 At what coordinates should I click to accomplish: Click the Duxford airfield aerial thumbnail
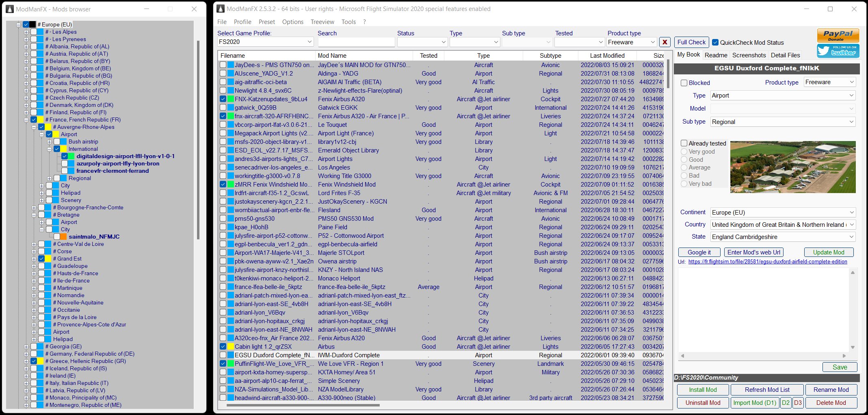(792, 167)
